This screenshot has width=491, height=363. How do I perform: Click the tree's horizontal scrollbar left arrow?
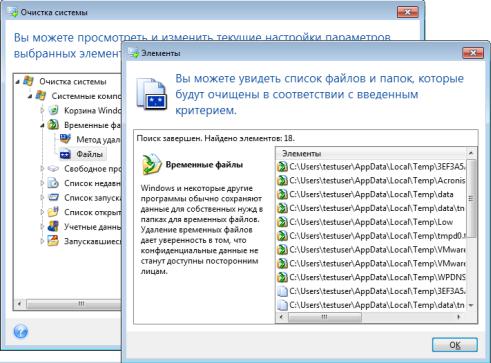click(x=19, y=304)
